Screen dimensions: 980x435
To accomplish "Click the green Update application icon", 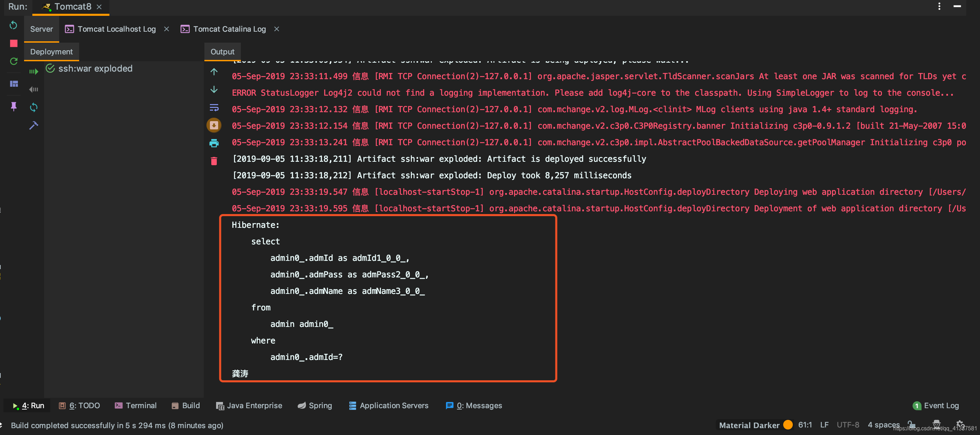I will tap(14, 61).
